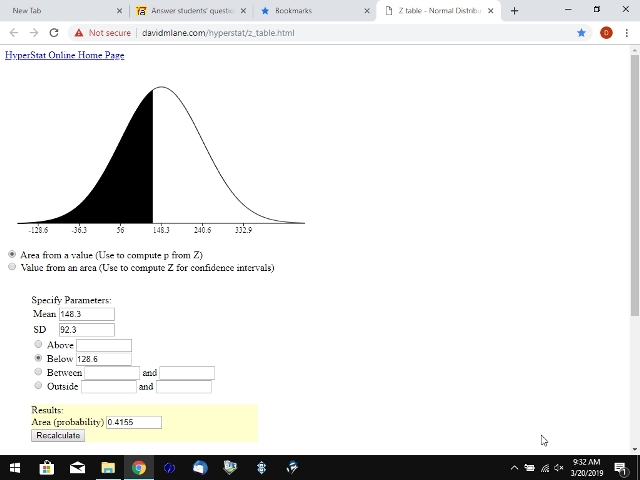This screenshot has height=480, width=640.
Task: Click the address bar URL text
Action: (x=218, y=33)
